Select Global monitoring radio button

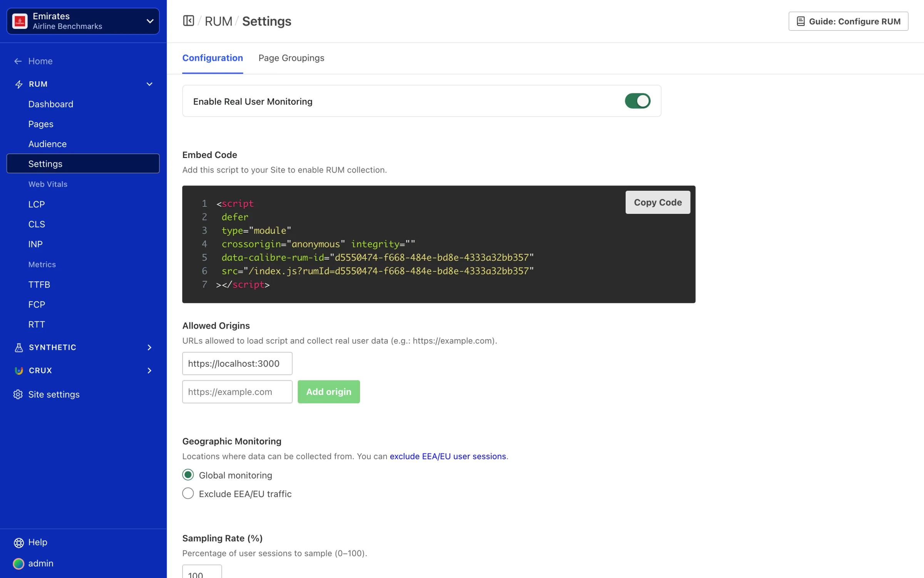188,475
